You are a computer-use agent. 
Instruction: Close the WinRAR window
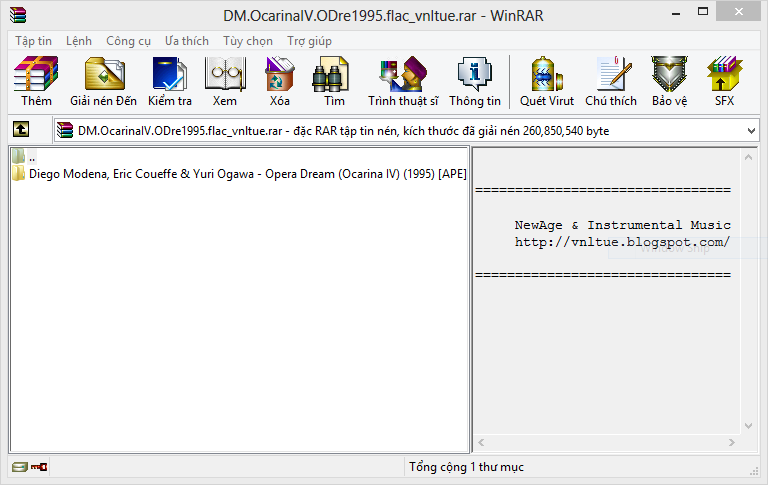tap(739, 12)
